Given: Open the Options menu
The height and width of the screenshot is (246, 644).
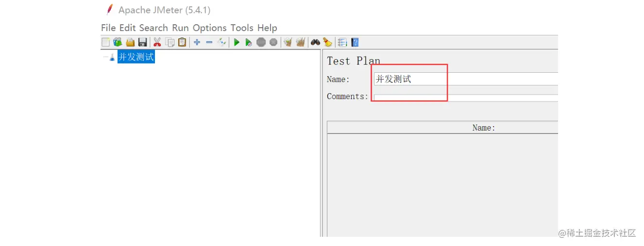Looking at the screenshot, I should tap(210, 28).
